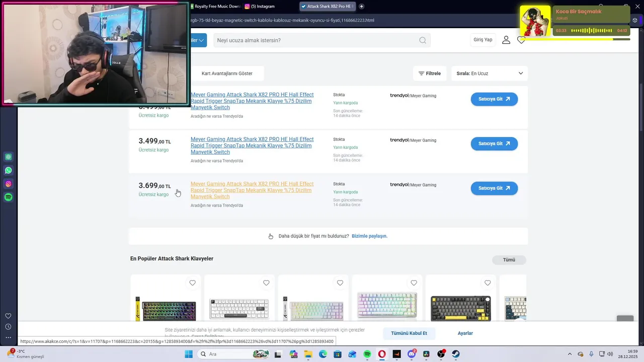
Task: Open new browser tab with plus icon
Action: (361, 6)
